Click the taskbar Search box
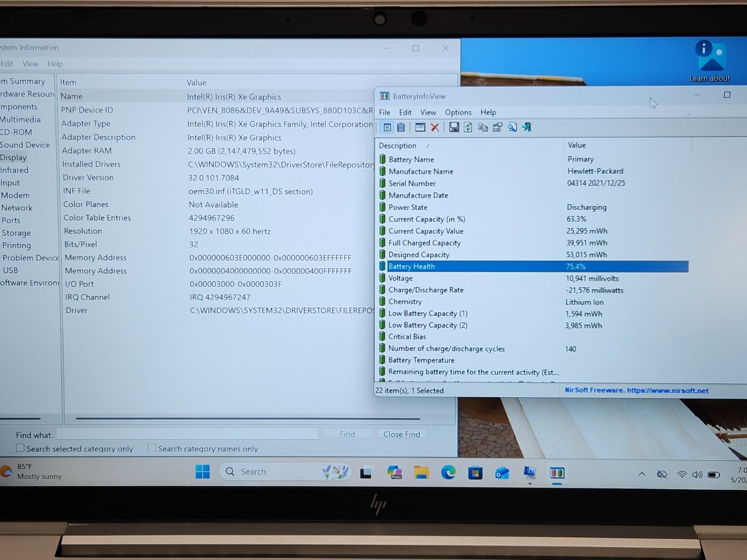This screenshot has width=747, height=560. pyautogui.click(x=285, y=472)
